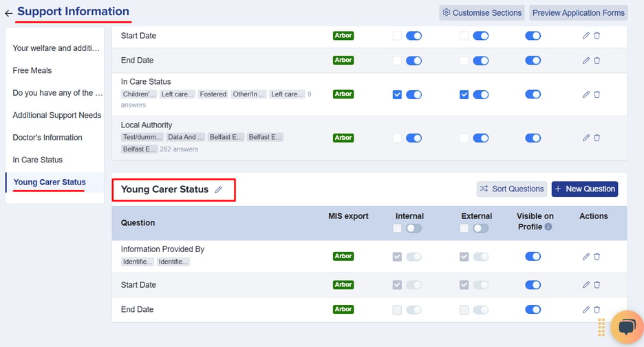Toggle Visible on Profile for upper End Date
Image resolution: width=644 pixels, height=347 pixels.
pyautogui.click(x=533, y=61)
